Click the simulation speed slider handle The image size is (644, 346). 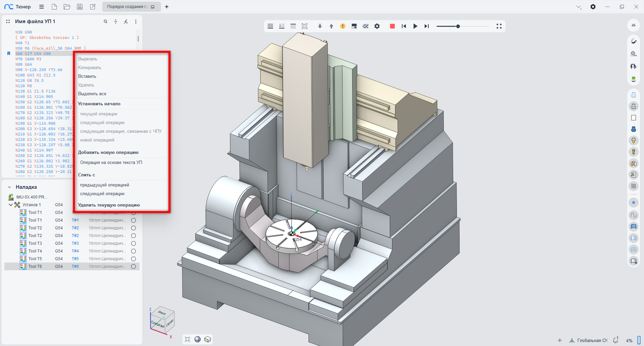click(458, 26)
